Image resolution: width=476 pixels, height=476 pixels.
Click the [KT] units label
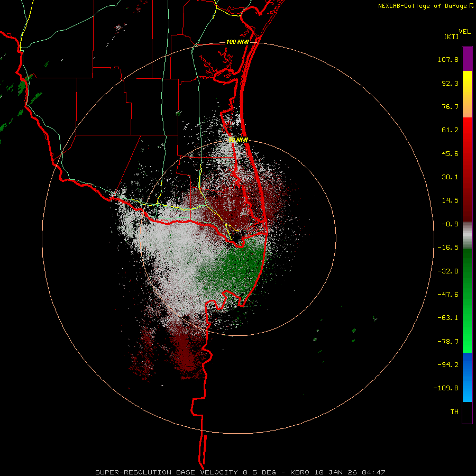click(x=452, y=36)
